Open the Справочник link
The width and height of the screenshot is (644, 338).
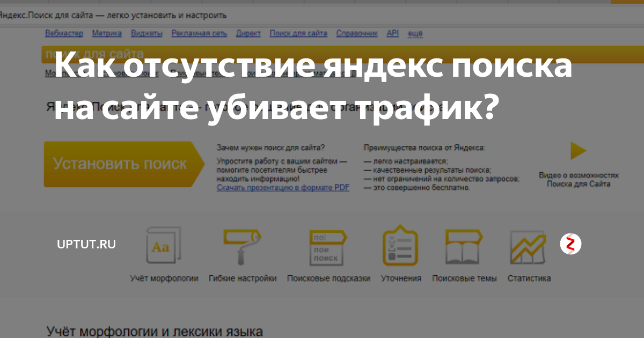pos(357,33)
